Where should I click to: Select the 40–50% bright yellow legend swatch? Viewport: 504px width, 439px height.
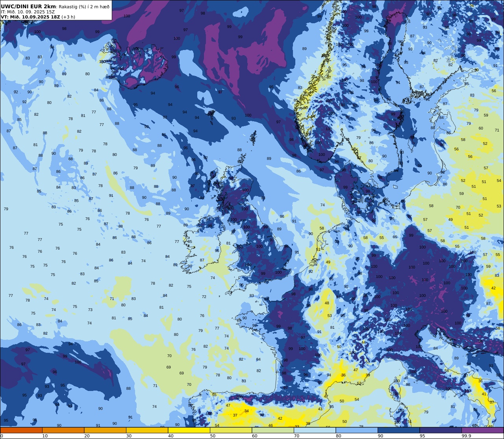click(x=189, y=430)
